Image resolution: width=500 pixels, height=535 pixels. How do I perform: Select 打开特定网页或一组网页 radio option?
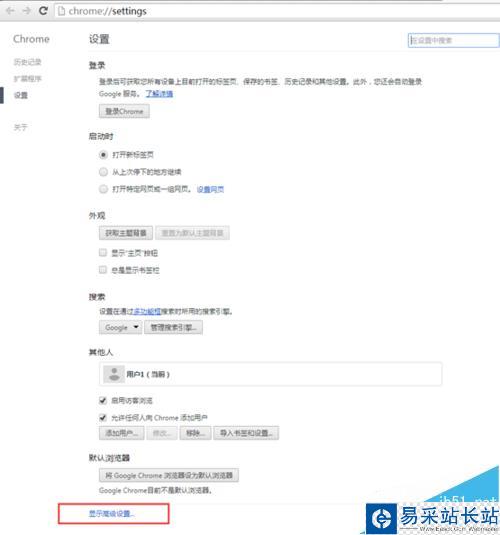[x=103, y=189]
